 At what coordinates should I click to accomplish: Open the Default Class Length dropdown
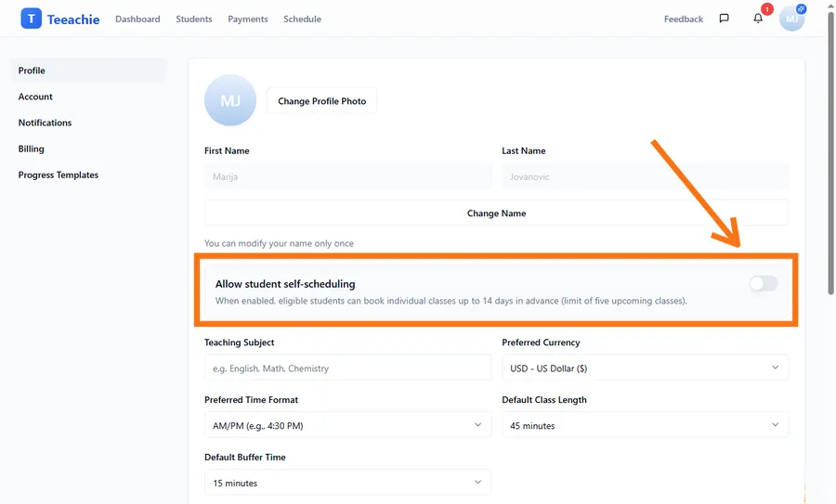coord(645,425)
